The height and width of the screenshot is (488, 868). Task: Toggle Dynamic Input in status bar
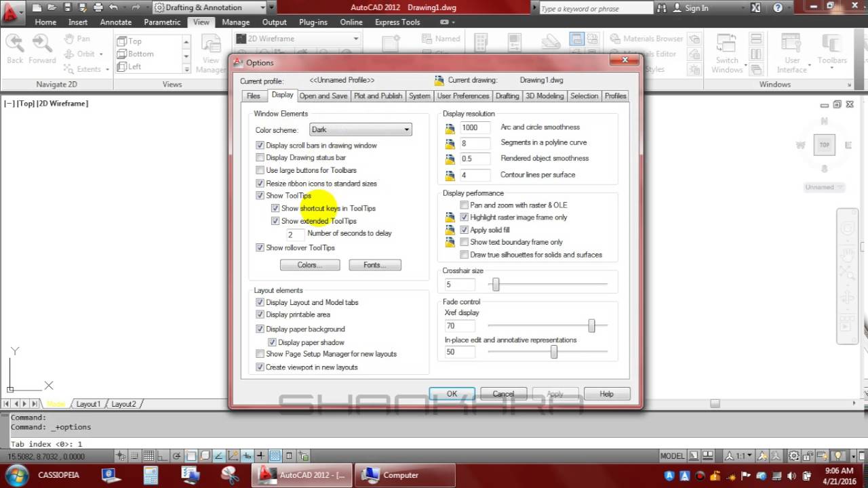248,455
